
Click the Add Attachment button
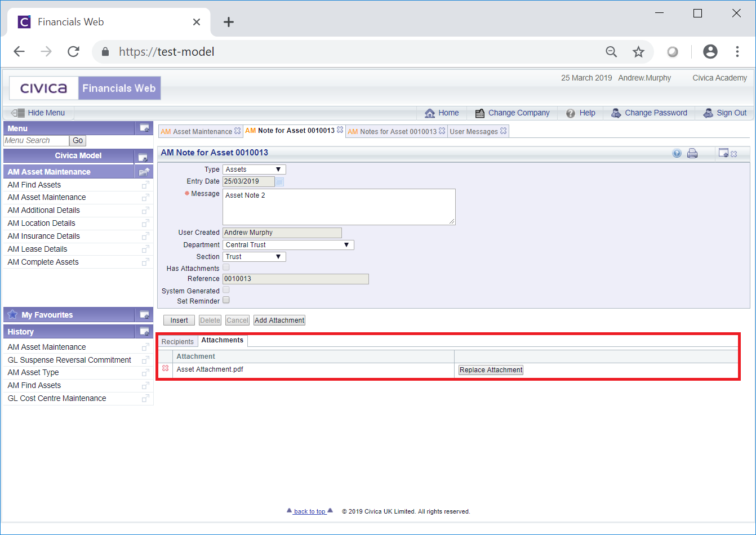(279, 320)
